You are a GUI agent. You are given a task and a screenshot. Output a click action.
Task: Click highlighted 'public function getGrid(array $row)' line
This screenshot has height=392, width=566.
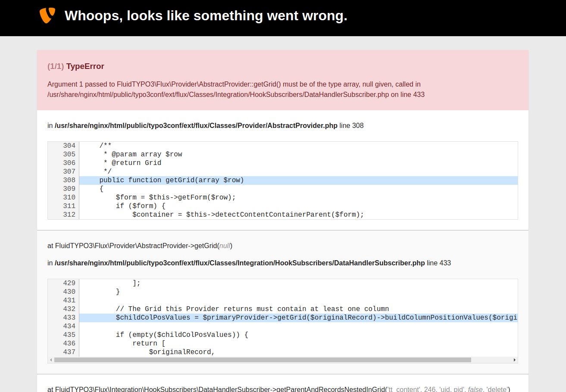coord(298,180)
